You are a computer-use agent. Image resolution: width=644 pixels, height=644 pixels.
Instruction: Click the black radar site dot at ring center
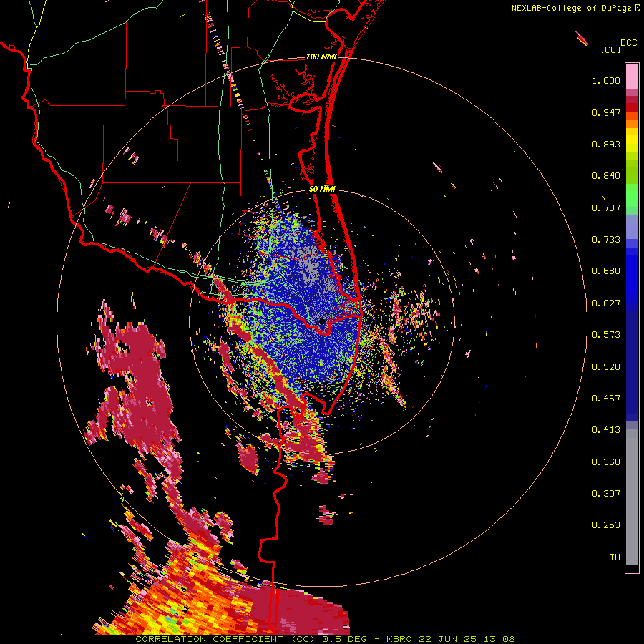(x=323, y=322)
